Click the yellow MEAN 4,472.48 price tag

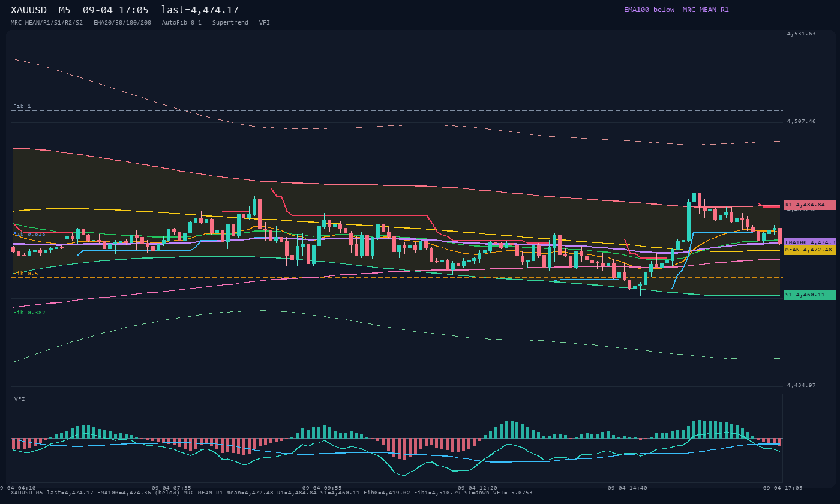tap(809, 250)
